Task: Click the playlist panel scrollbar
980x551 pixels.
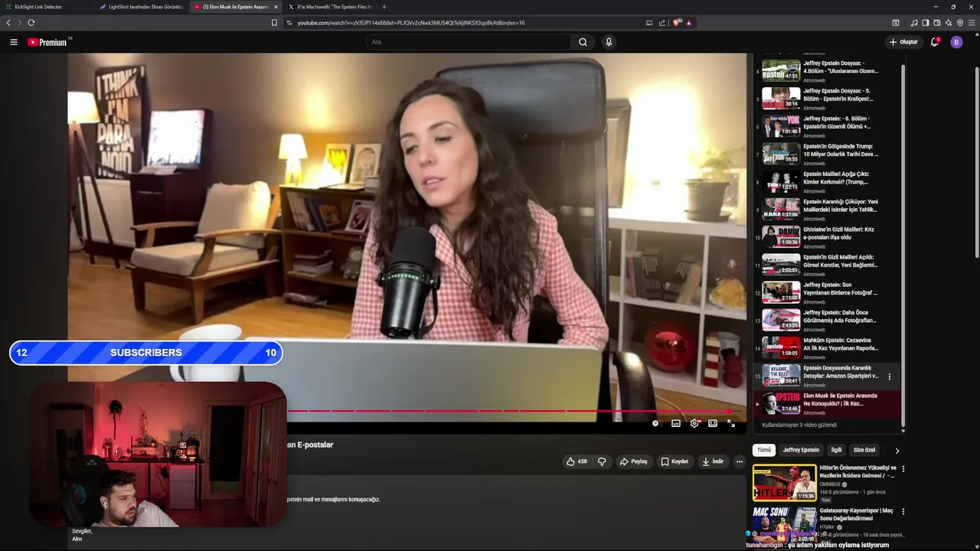Action: (x=903, y=245)
